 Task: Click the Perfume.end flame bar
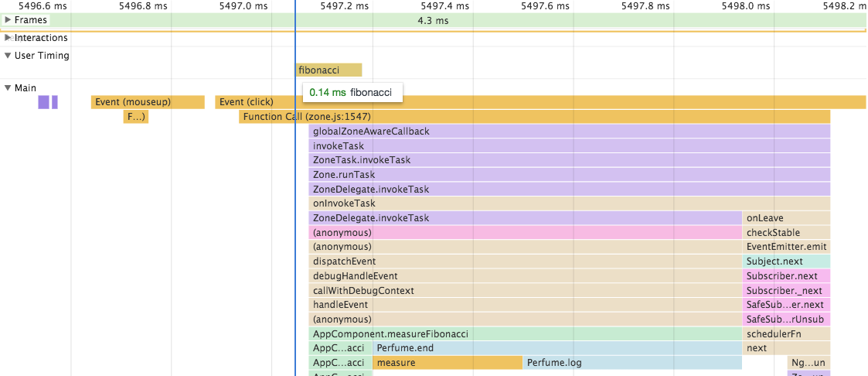pos(557,348)
